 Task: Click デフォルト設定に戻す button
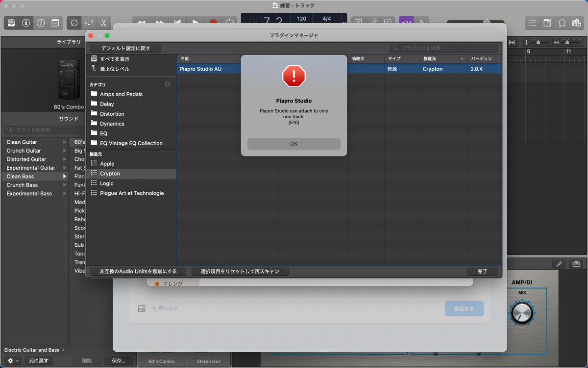click(x=125, y=48)
